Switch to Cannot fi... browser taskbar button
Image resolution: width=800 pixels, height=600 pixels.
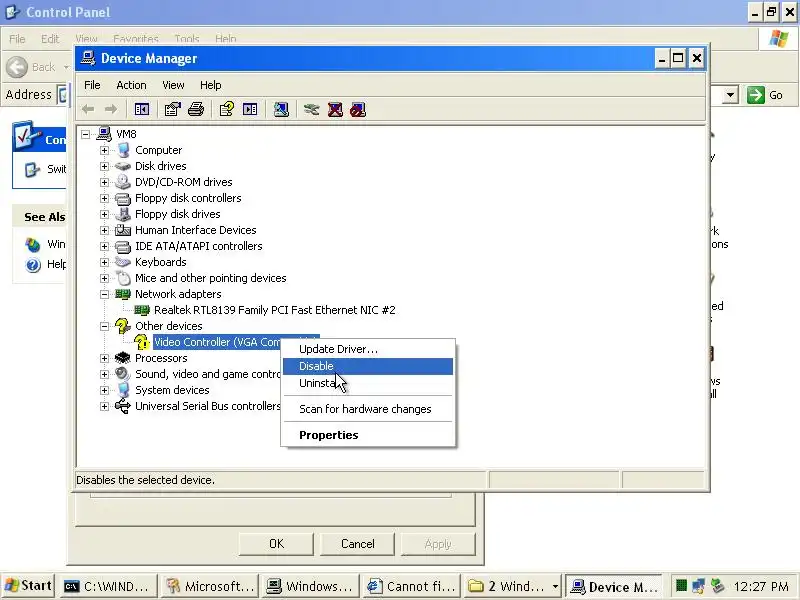pos(411,586)
